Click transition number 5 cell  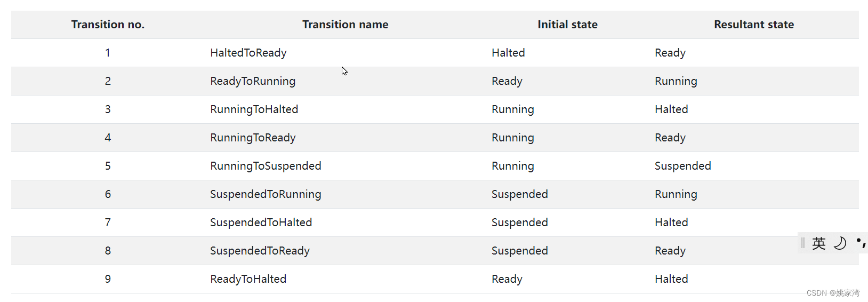pyautogui.click(x=108, y=166)
